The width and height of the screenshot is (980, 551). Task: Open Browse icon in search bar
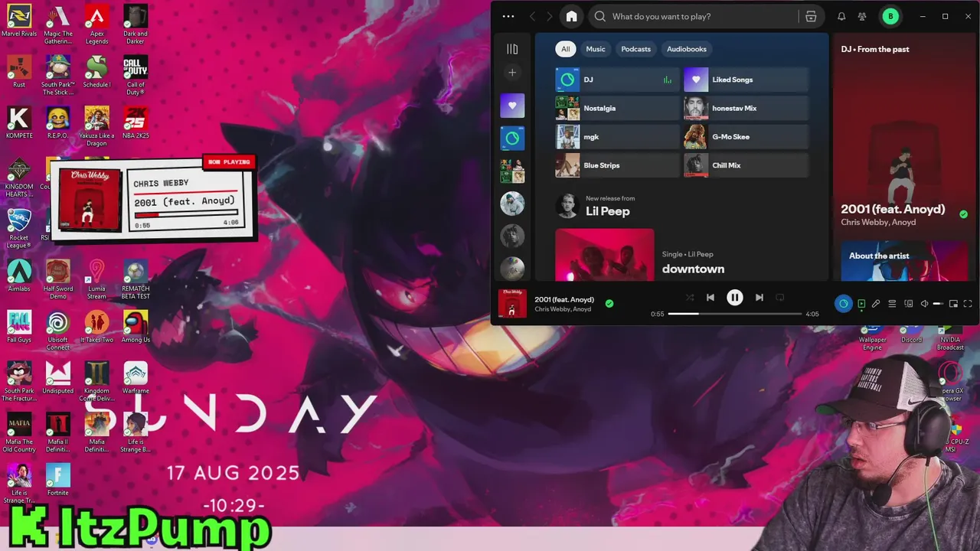coord(811,16)
